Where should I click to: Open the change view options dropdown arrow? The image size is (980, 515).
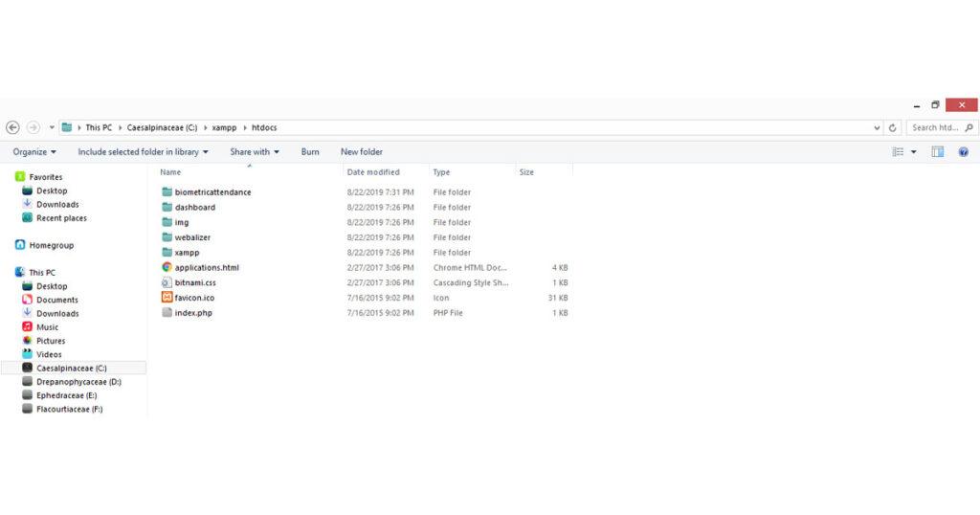tap(913, 152)
